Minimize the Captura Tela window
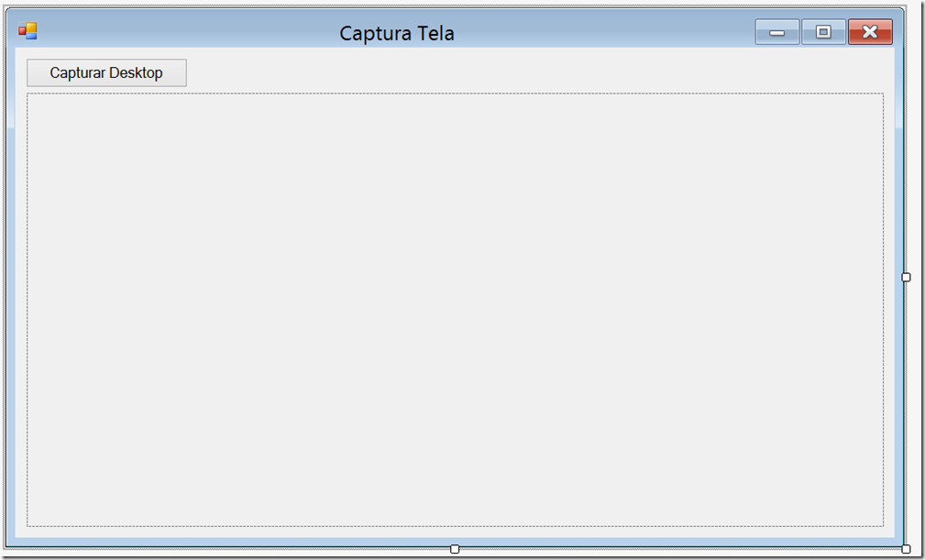The image size is (925, 560). [776, 32]
